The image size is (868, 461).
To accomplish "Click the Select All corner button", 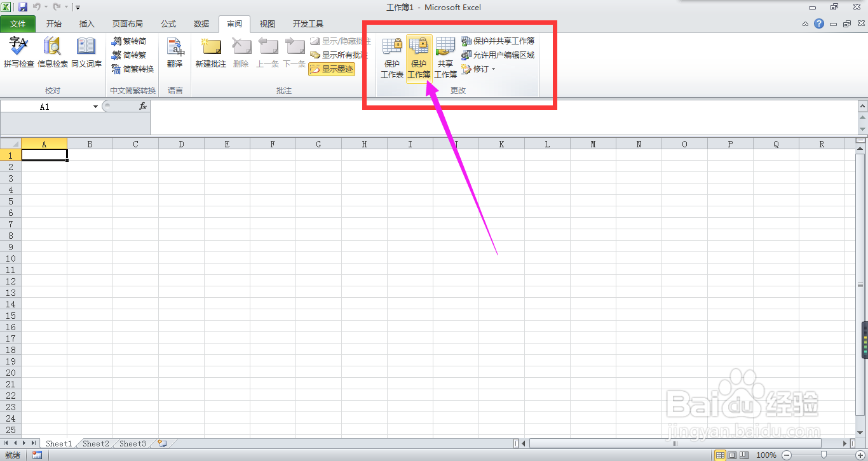I will coord(11,144).
